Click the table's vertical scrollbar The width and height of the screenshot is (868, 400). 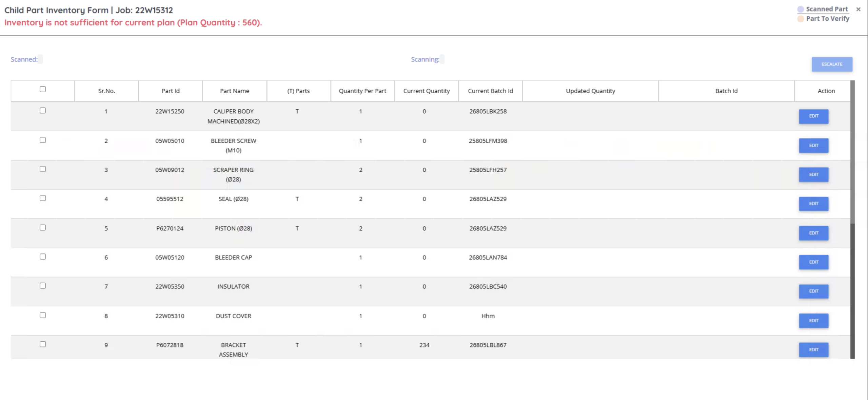(x=852, y=220)
